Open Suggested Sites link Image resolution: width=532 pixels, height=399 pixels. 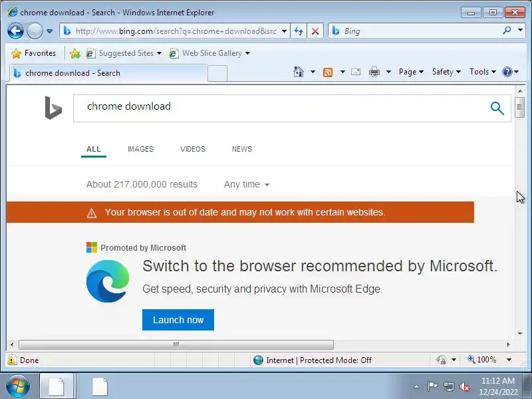(124, 53)
